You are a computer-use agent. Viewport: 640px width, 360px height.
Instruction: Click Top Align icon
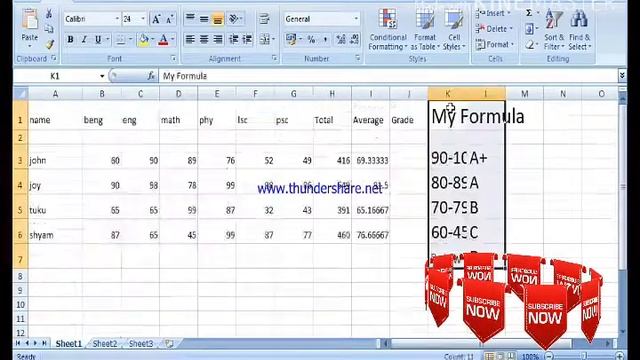tap(190, 18)
